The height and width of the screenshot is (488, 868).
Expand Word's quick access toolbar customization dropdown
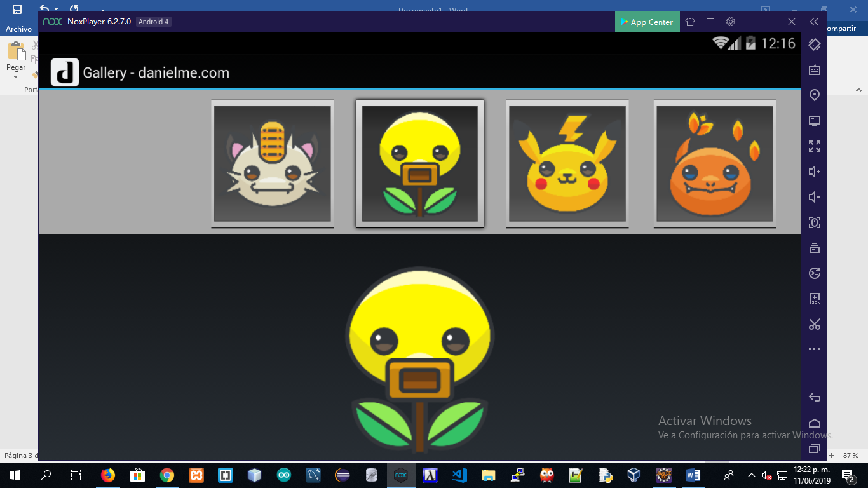point(104,10)
